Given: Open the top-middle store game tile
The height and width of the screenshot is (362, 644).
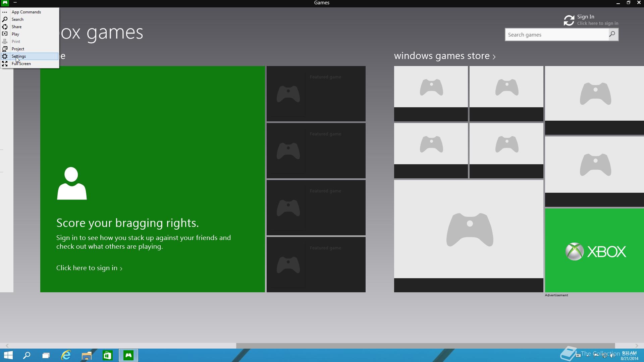Looking at the screenshot, I should click(x=506, y=94).
